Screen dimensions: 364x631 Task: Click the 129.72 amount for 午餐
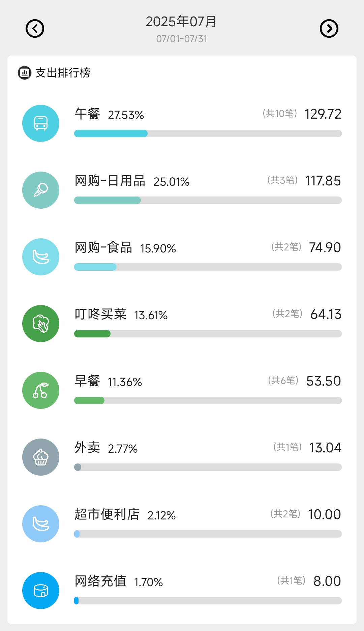coord(323,114)
